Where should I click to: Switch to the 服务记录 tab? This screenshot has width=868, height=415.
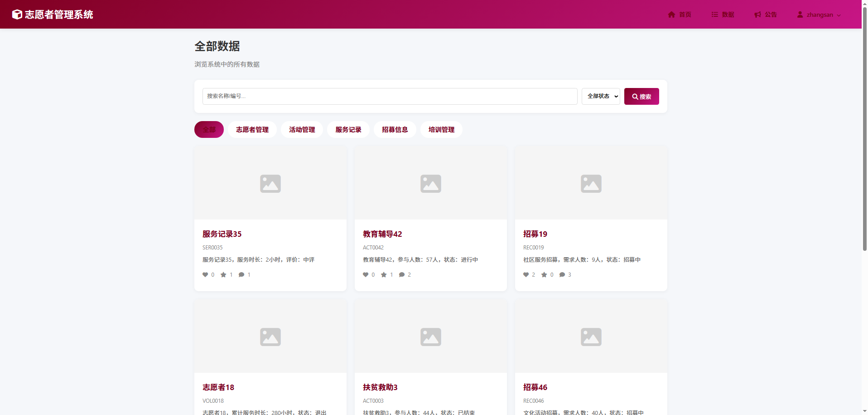(x=348, y=130)
